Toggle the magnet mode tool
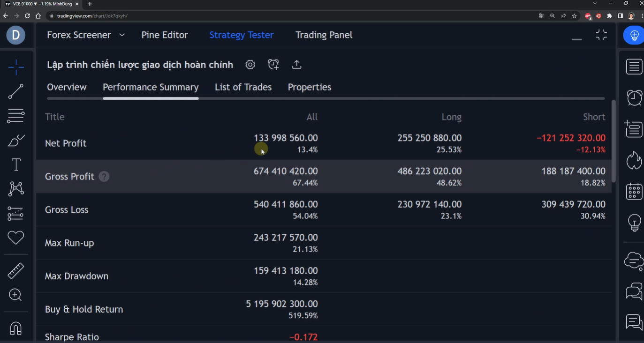Screen dimensions: 644x343 click(x=15, y=328)
